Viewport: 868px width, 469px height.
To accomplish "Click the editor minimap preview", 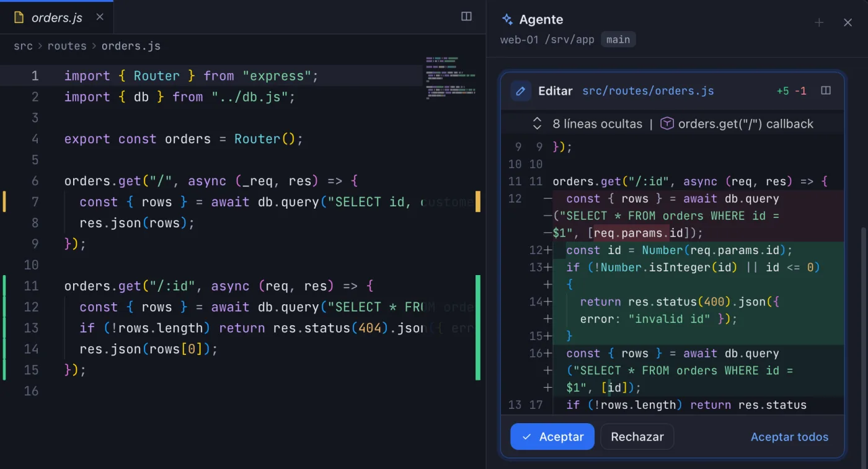I will point(451,78).
